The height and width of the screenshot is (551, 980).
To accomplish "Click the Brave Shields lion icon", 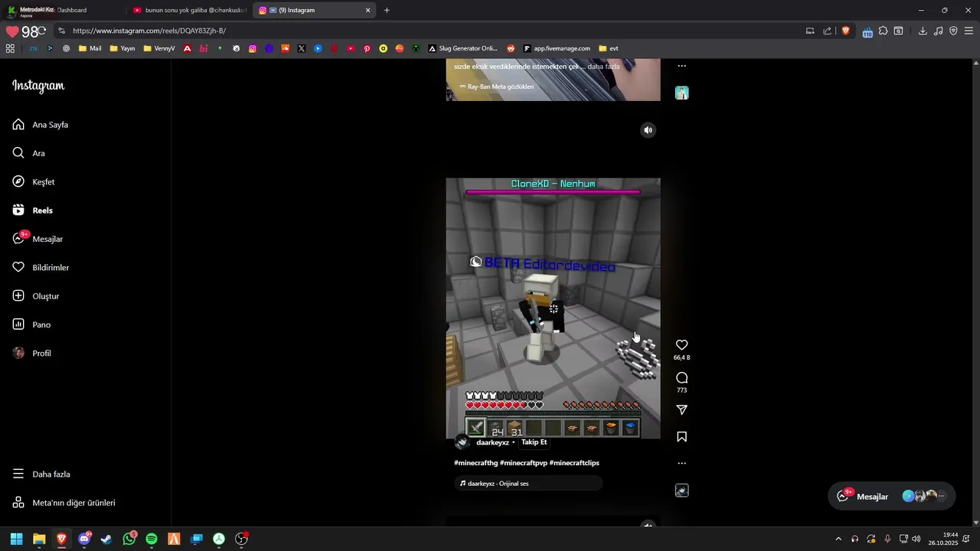I will pos(845,31).
